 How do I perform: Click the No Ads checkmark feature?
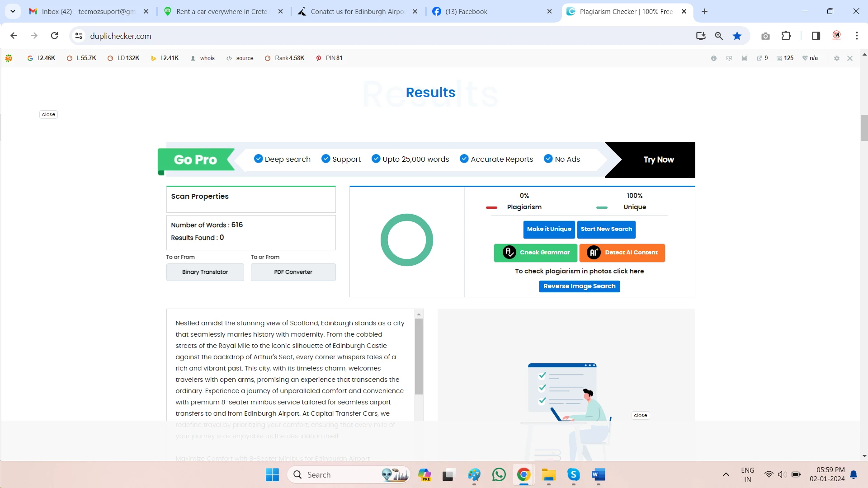(562, 159)
